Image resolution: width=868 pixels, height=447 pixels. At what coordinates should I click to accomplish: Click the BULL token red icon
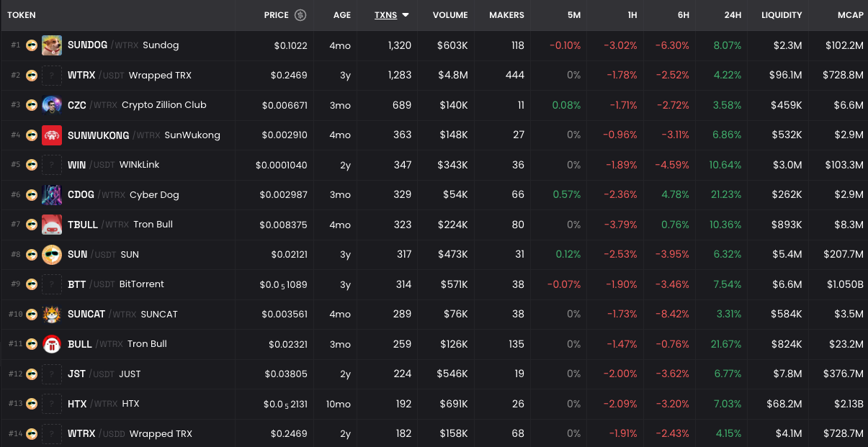click(52, 344)
